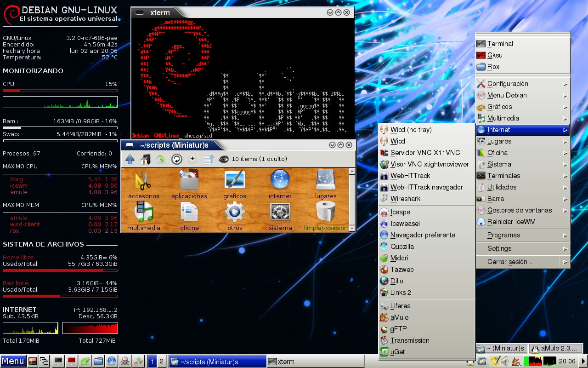Select ~ (Miniatur)s window button above tray

tap(502, 348)
